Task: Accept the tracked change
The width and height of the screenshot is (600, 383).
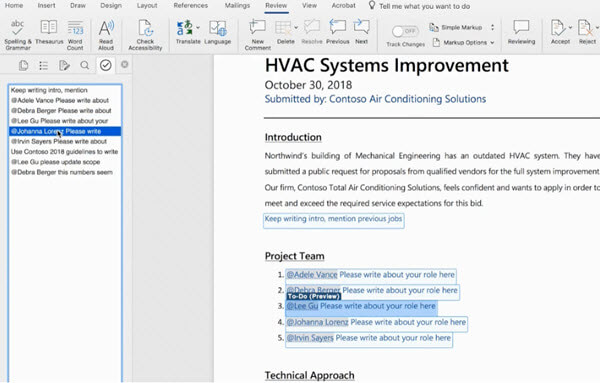Action: [x=560, y=32]
